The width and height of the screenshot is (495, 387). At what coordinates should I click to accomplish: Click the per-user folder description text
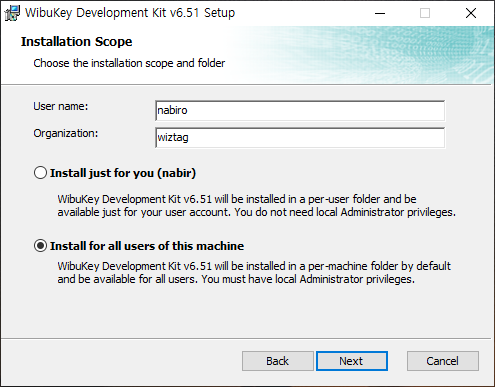tap(256, 206)
